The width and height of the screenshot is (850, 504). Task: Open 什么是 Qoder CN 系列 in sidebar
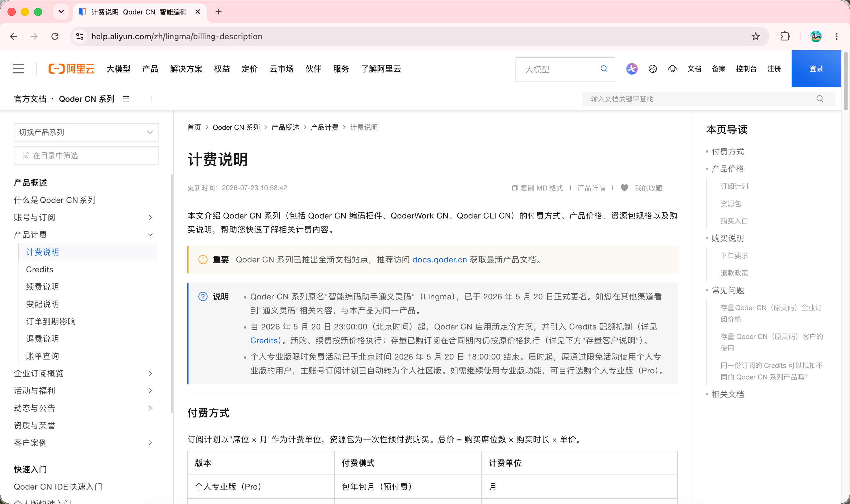coord(55,200)
